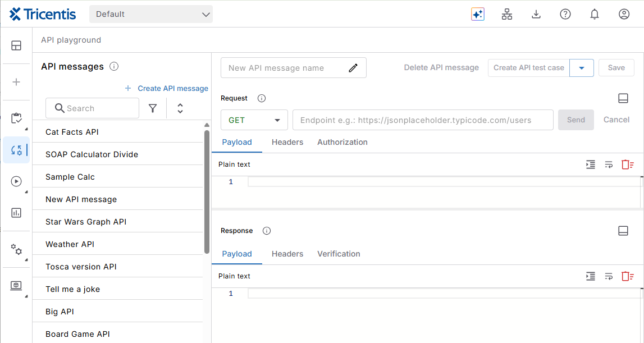The width and height of the screenshot is (644, 343).
Task: Toggle the Response panel layout icon
Action: pyautogui.click(x=623, y=231)
